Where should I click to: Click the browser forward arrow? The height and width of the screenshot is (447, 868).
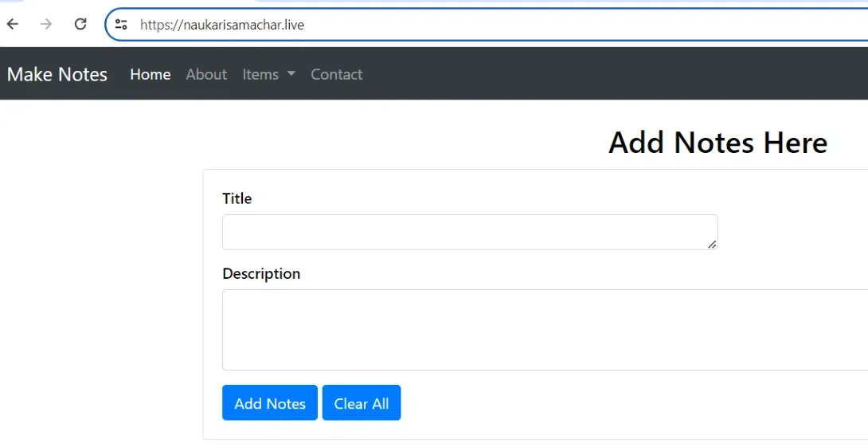[x=46, y=24]
